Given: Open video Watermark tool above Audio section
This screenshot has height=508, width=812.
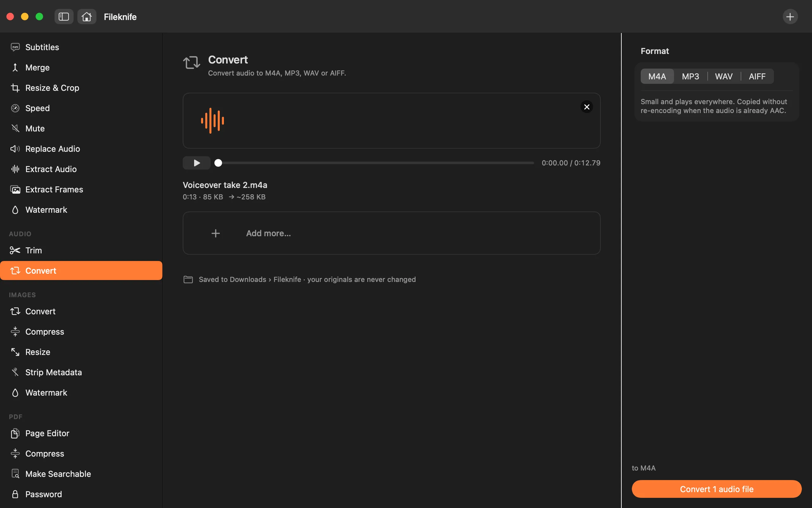Looking at the screenshot, I should (x=81, y=210).
